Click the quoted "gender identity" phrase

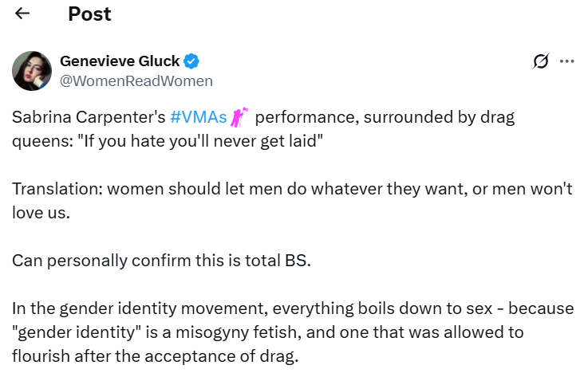77,332
